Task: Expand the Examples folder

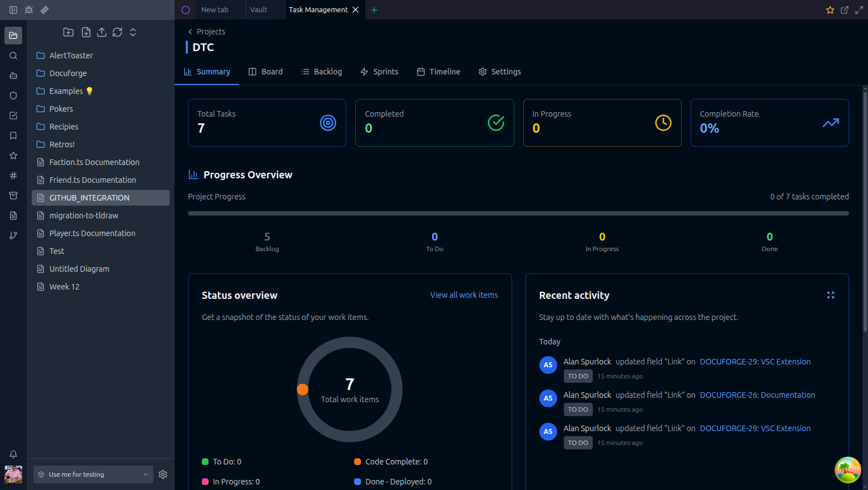Action: (101, 91)
